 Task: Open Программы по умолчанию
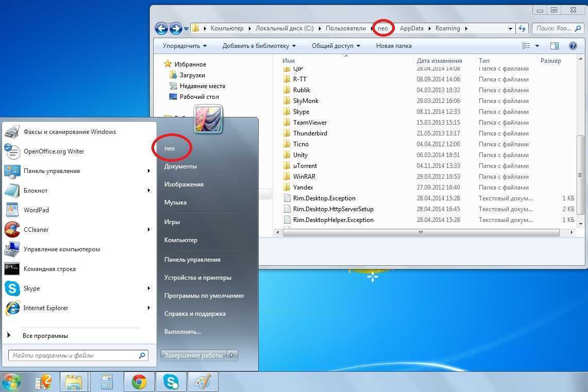tap(204, 296)
